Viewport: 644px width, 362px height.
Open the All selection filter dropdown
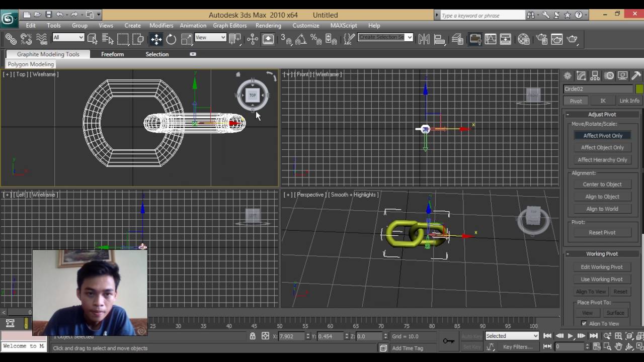pos(68,37)
